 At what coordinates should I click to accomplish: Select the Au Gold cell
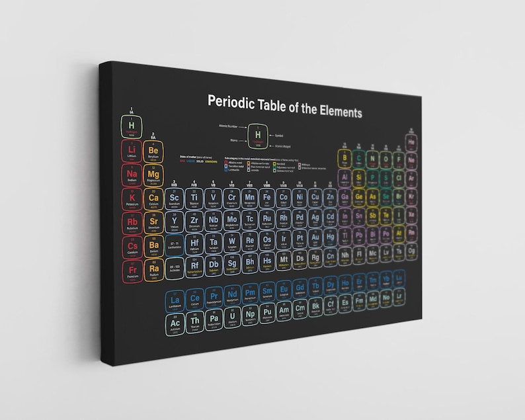(x=315, y=239)
